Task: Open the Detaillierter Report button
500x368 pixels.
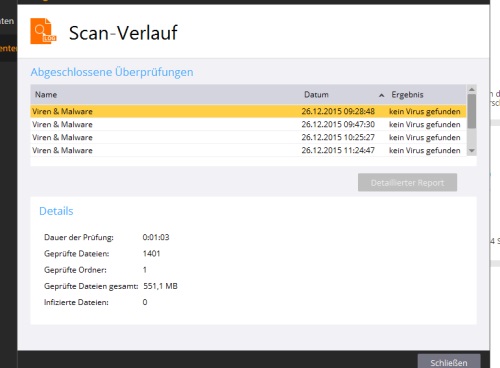Action: (407, 183)
